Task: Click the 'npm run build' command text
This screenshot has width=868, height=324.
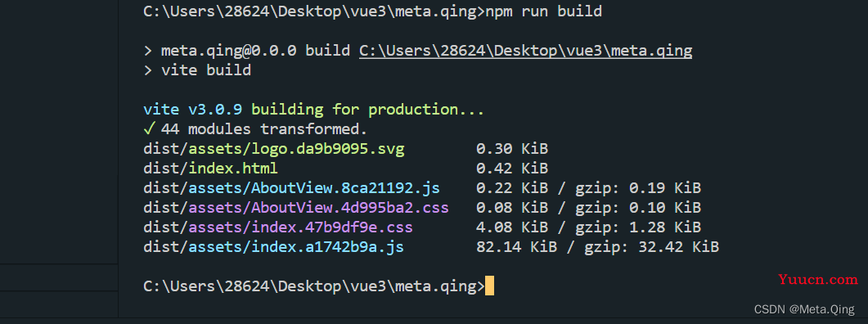Action: coord(543,11)
